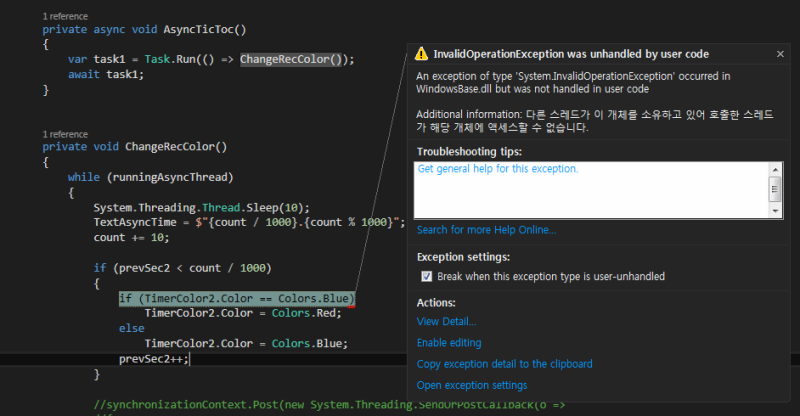Click the 'Troubleshooting tips:' heading
Screen dimensions: 800x416
(x=469, y=152)
